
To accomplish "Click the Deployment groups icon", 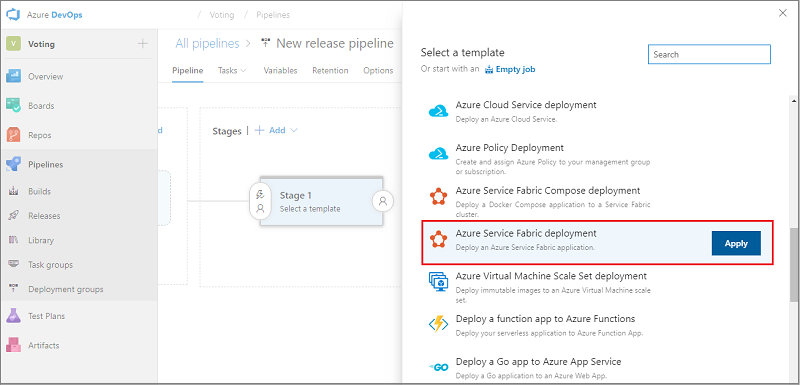I will (13, 289).
